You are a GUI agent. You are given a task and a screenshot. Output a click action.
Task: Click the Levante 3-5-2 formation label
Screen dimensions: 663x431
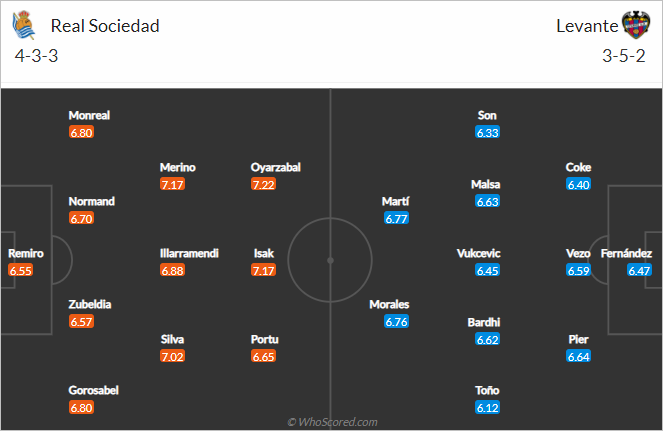pos(624,56)
